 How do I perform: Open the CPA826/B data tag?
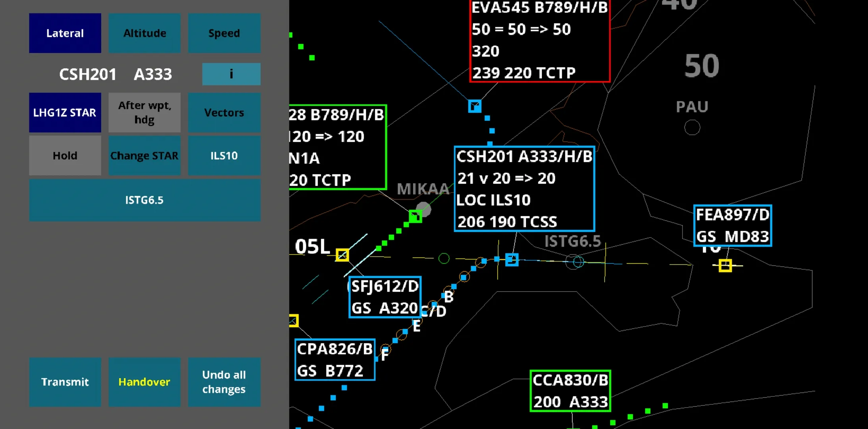coord(335,360)
